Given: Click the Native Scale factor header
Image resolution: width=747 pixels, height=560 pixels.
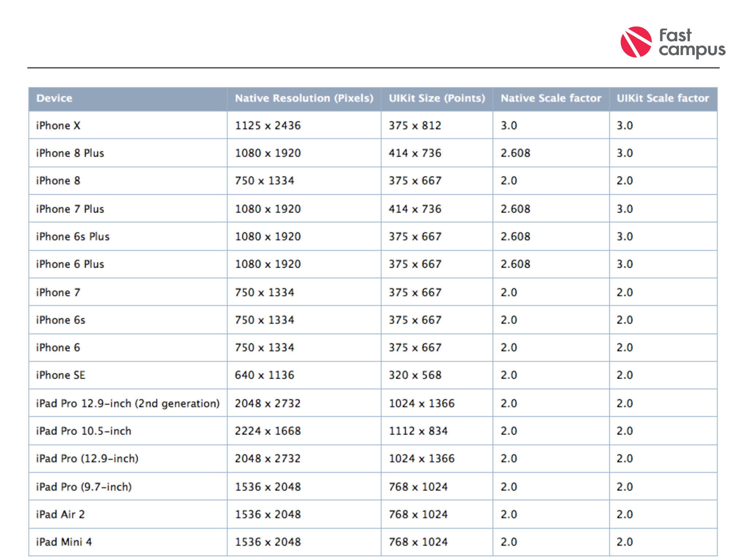Looking at the screenshot, I should [551, 98].
